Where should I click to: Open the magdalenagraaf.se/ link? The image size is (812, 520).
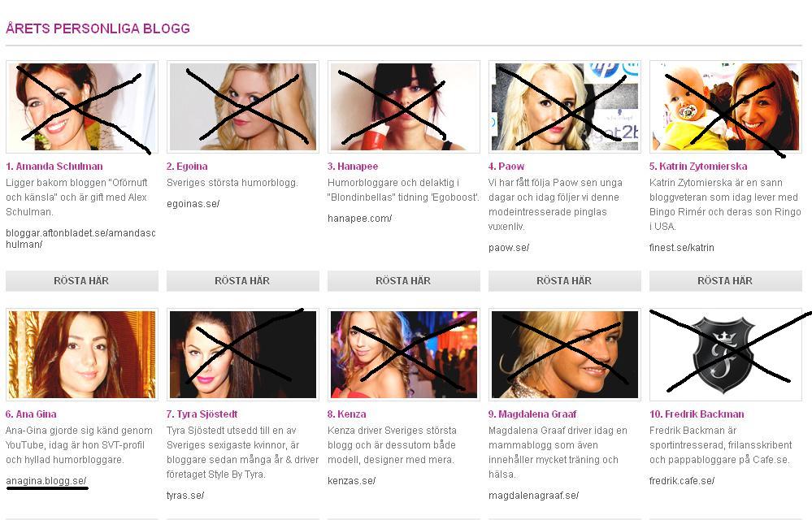pyautogui.click(x=533, y=495)
